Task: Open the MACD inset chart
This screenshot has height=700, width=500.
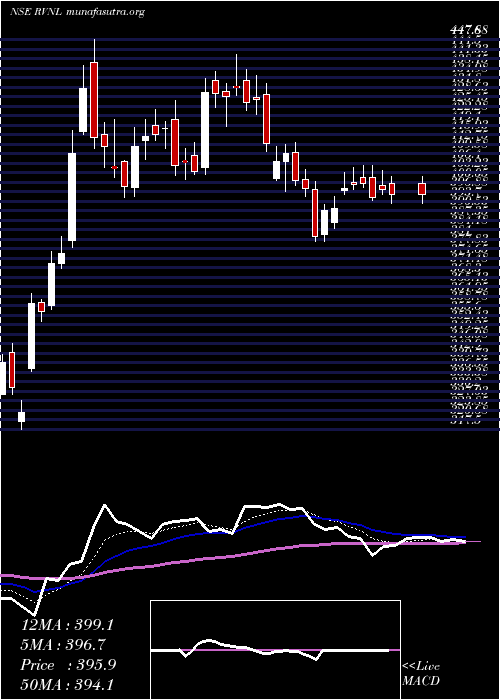Action: click(x=275, y=650)
